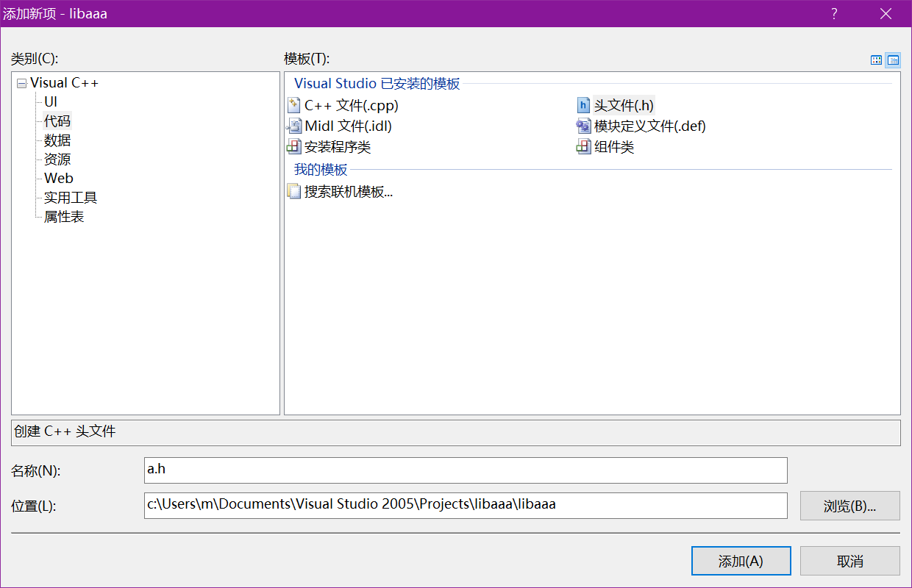Image resolution: width=912 pixels, height=588 pixels.
Task: Select the C++ 文件(.cpp) template icon
Action: 294,105
